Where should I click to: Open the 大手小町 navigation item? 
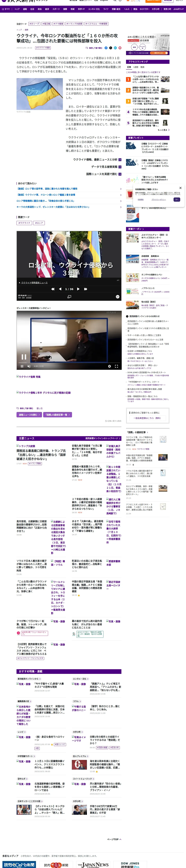pyautogui.click(x=156, y=9)
